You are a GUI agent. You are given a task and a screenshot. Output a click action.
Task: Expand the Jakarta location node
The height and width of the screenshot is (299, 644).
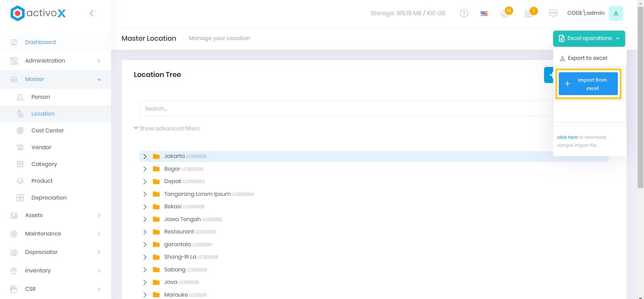click(x=145, y=156)
